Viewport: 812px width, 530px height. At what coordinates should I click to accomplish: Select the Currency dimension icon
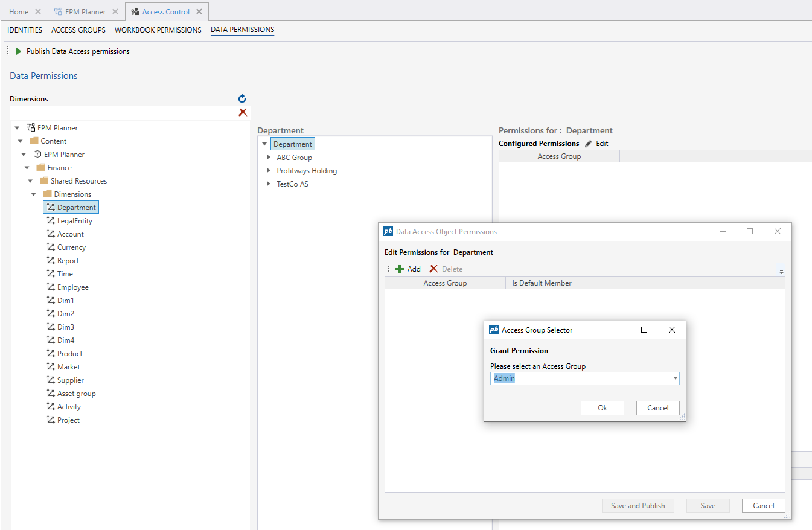[x=51, y=247]
